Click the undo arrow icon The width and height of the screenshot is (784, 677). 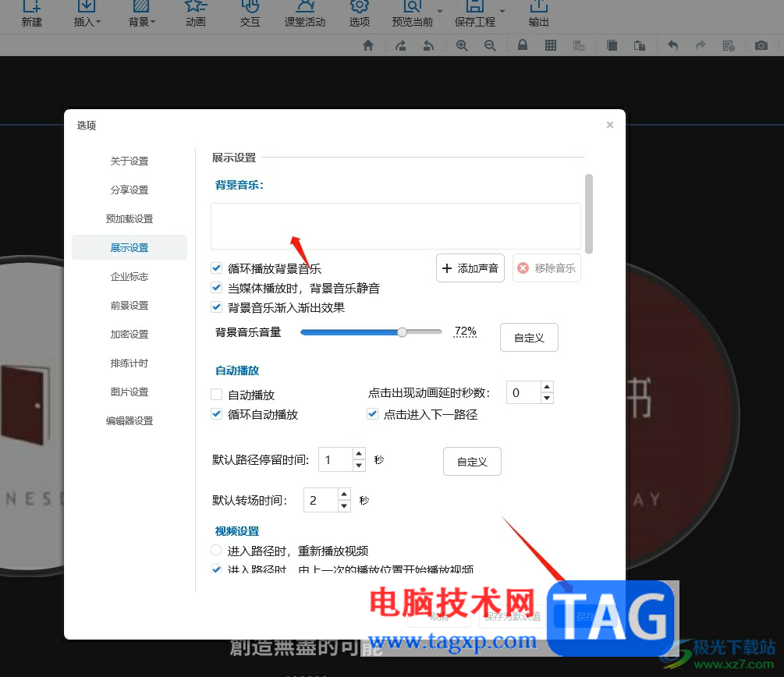[673, 45]
